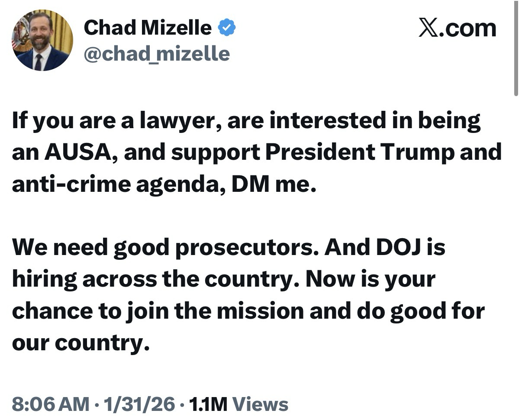Open the Chad Mizelle display name
522x420 pixels.
pos(148,28)
